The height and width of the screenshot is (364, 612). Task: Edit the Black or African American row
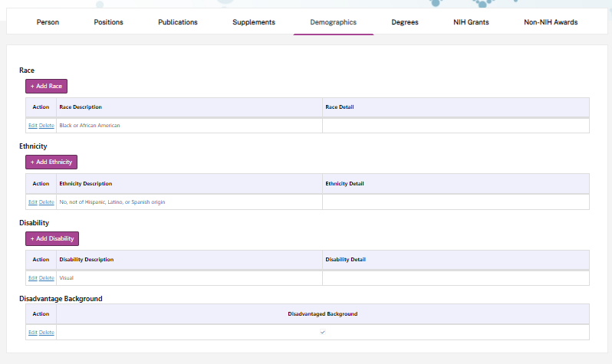[x=33, y=126]
